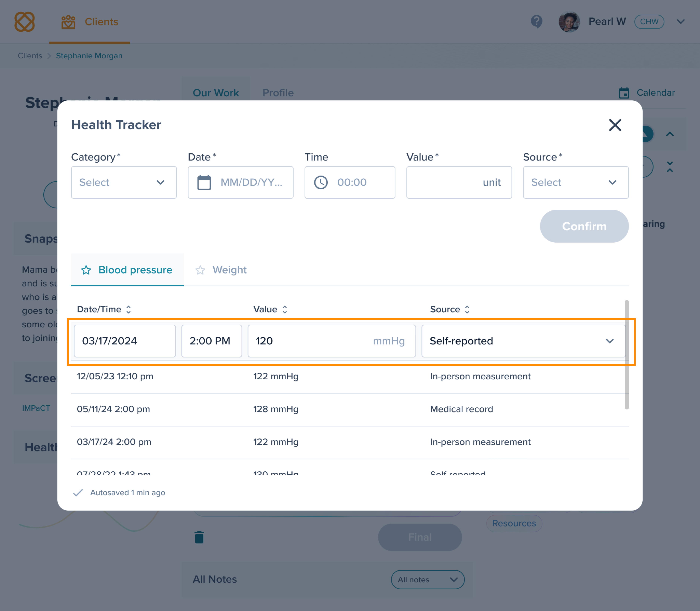
Task: Click the calendar icon in Date field
Action: tap(204, 182)
